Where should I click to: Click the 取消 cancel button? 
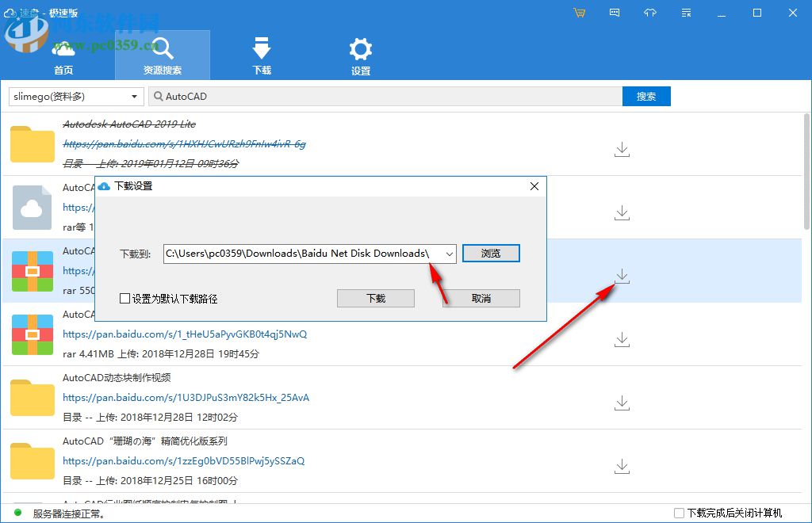click(x=481, y=299)
